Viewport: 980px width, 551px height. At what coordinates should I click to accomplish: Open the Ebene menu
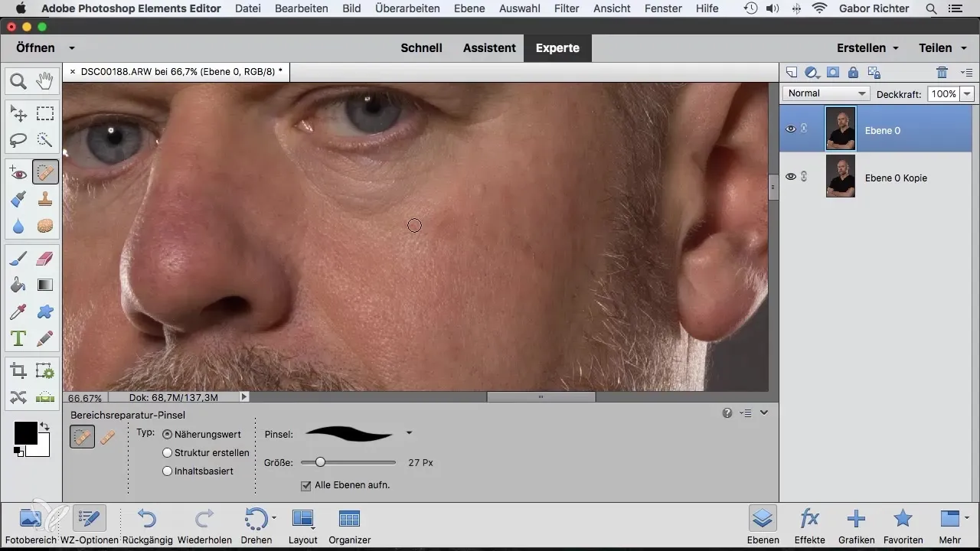(x=470, y=8)
